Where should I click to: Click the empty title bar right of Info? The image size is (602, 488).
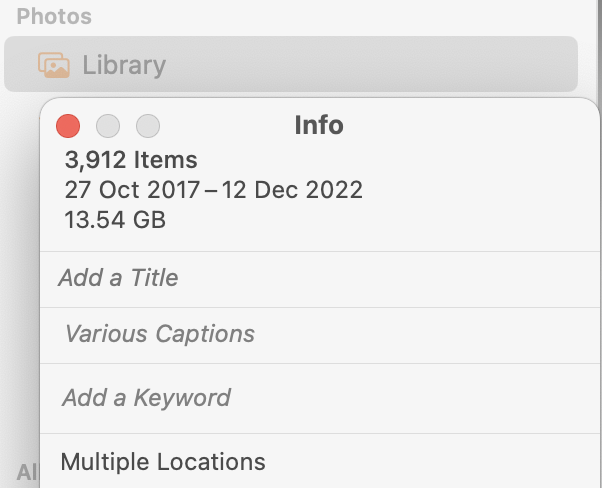click(470, 125)
